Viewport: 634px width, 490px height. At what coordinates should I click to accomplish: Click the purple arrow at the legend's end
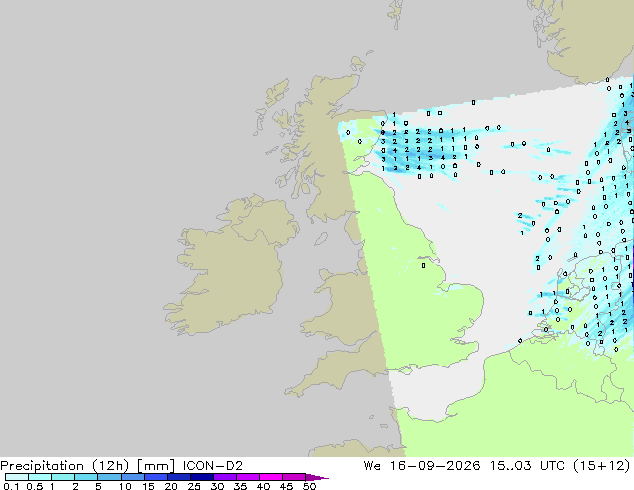coord(317,477)
